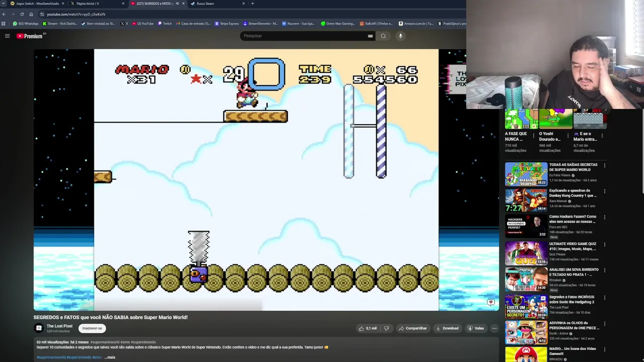Open options menu for ULTIMATE VIDEO GAME QUIZ

click(x=605, y=245)
